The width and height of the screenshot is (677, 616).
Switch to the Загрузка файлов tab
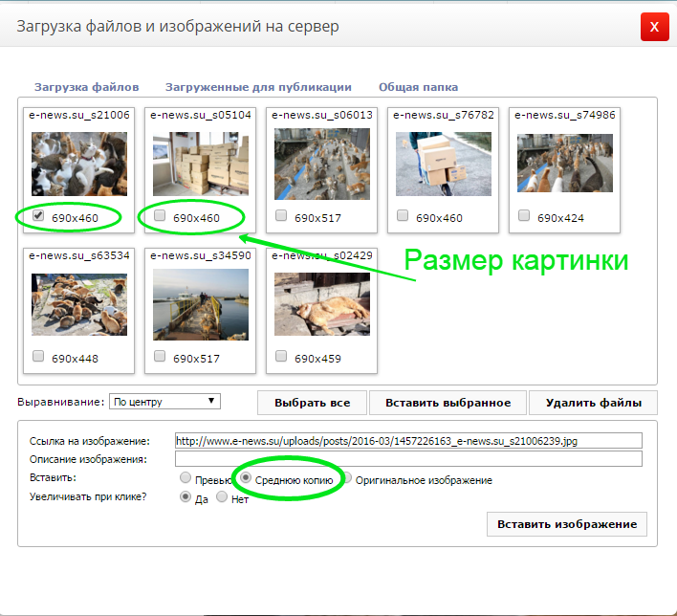point(87,87)
